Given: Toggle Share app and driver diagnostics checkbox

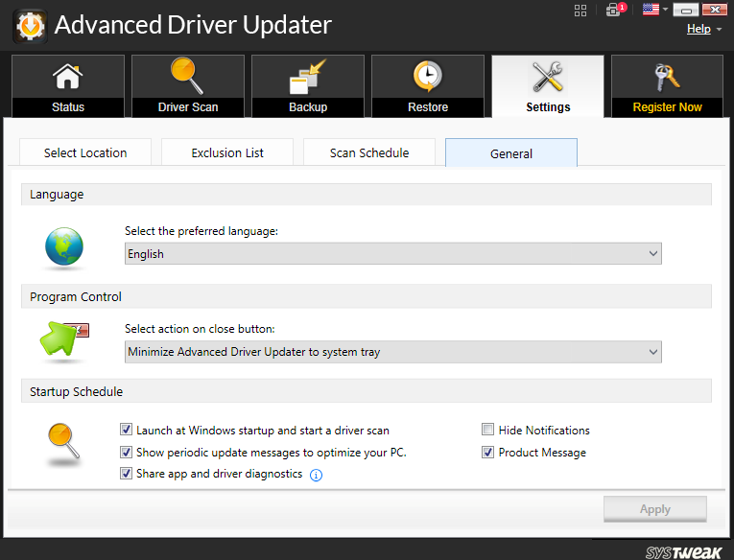Looking at the screenshot, I should coord(126,473).
